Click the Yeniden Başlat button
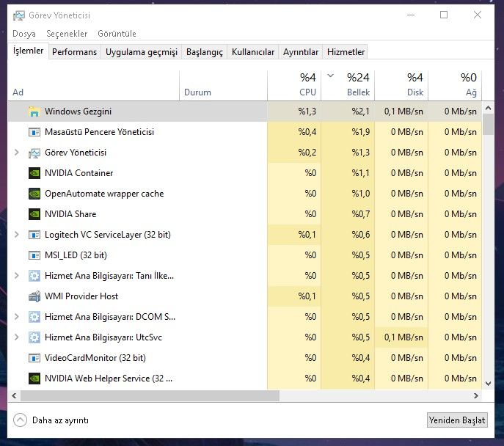504x446 pixels. (457, 420)
